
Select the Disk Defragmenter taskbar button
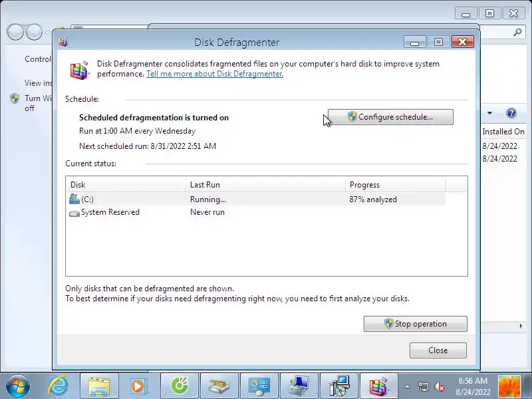pos(379,386)
